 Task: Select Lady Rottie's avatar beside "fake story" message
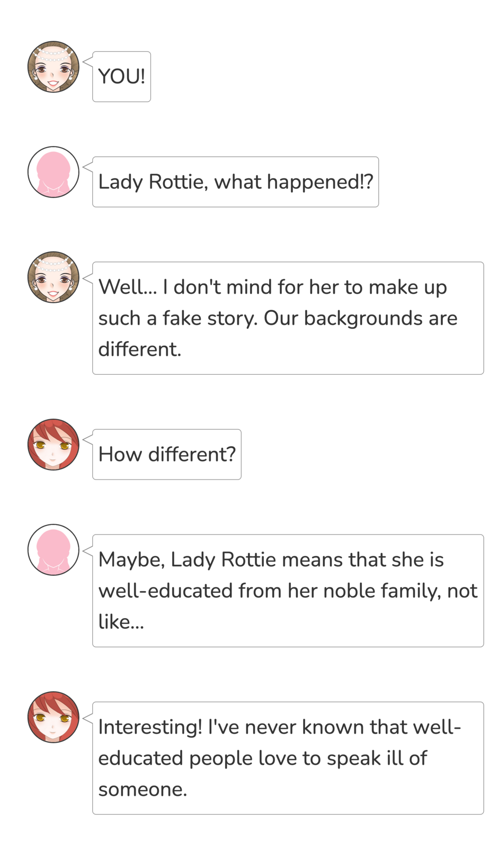[53, 277]
